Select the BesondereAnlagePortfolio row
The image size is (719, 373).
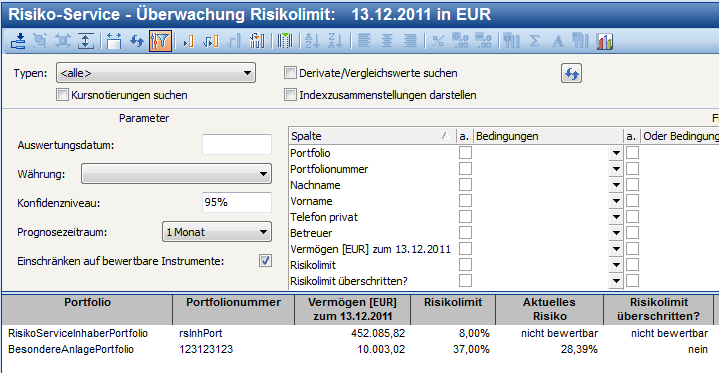[x=358, y=350]
